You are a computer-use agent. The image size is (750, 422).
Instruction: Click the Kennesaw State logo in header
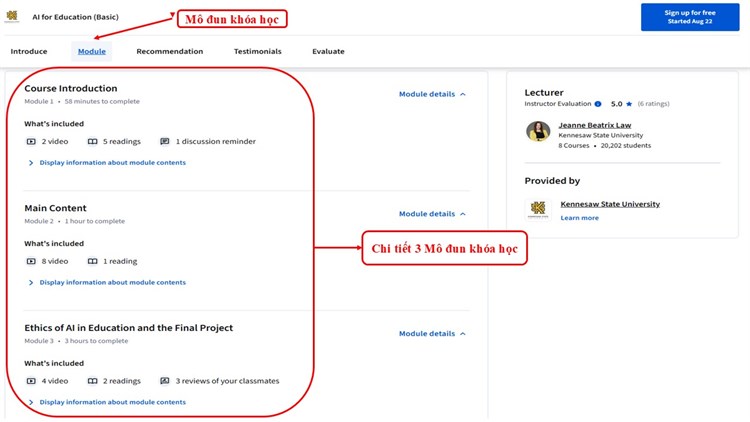[x=13, y=16]
